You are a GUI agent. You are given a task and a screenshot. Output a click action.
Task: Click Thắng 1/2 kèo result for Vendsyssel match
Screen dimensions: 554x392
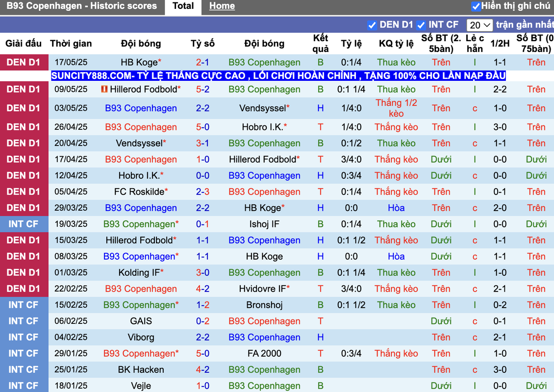(x=396, y=108)
